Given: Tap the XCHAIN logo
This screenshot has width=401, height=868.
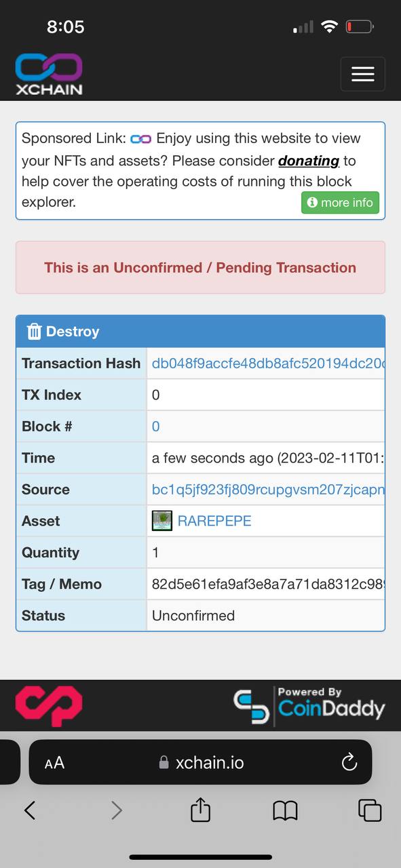Looking at the screenshot, I should (x=49, y=75).
